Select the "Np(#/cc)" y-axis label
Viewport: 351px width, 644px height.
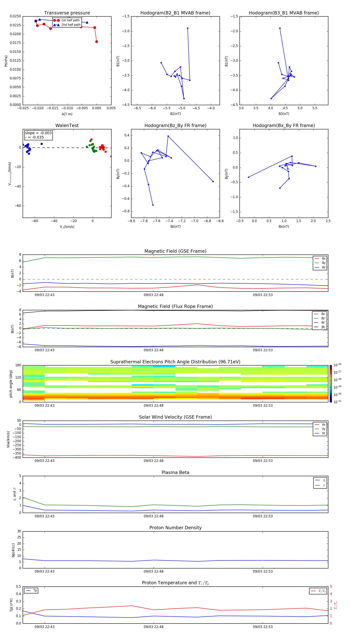[x=13, y=550]
